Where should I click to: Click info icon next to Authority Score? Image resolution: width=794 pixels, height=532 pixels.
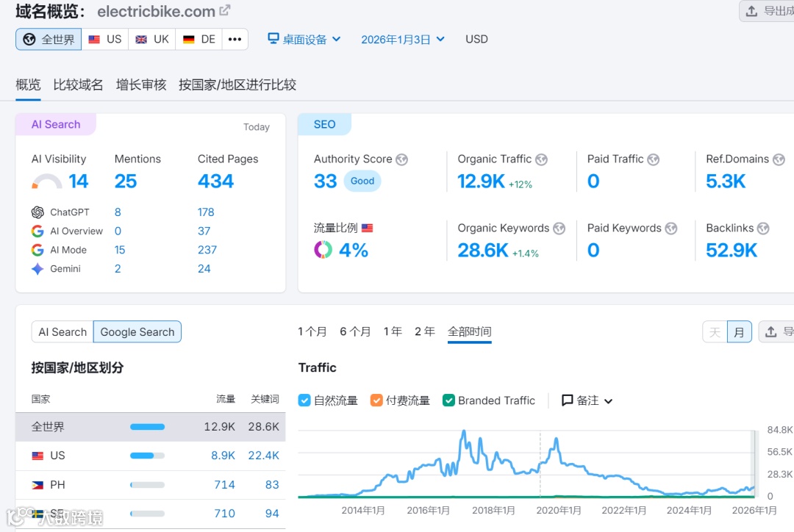tap(402, 159)
